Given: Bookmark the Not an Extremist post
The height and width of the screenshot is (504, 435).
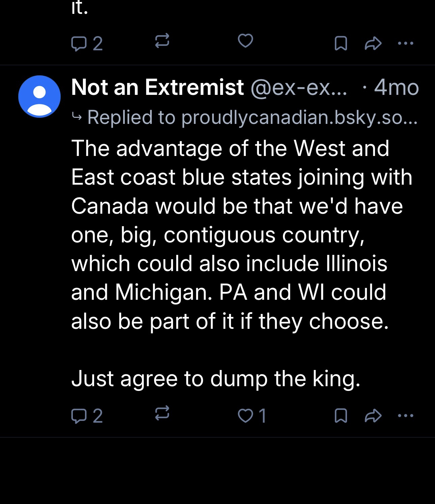Looking at the screenshot, I should [341, 416].
